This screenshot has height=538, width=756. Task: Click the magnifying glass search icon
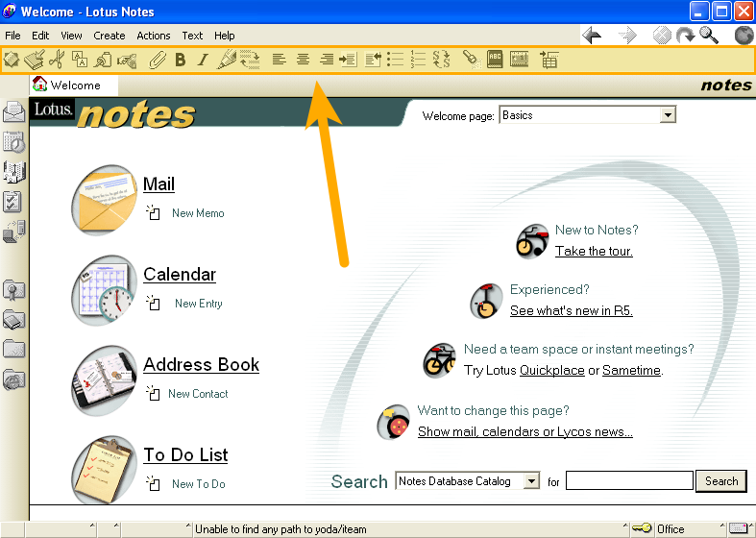pyautogui.click(x=709, y=36)
